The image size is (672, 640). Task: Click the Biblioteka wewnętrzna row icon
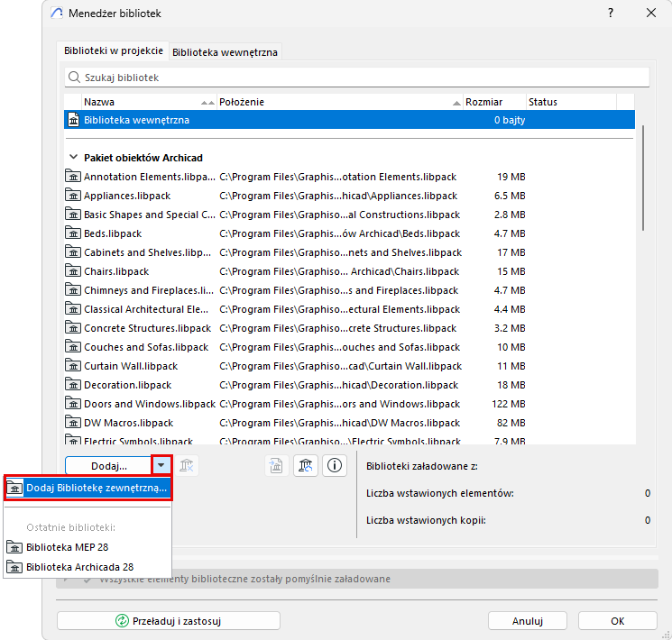point(74,120)
